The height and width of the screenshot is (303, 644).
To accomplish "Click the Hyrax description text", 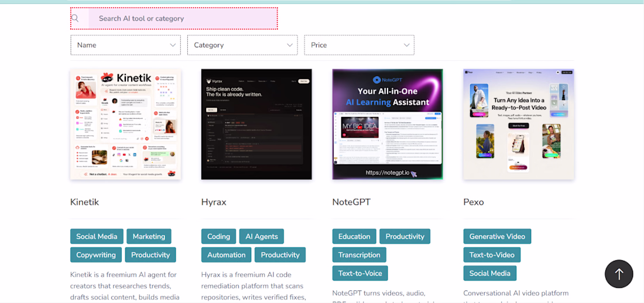I will pyautogui.click(x=254, y=286).
